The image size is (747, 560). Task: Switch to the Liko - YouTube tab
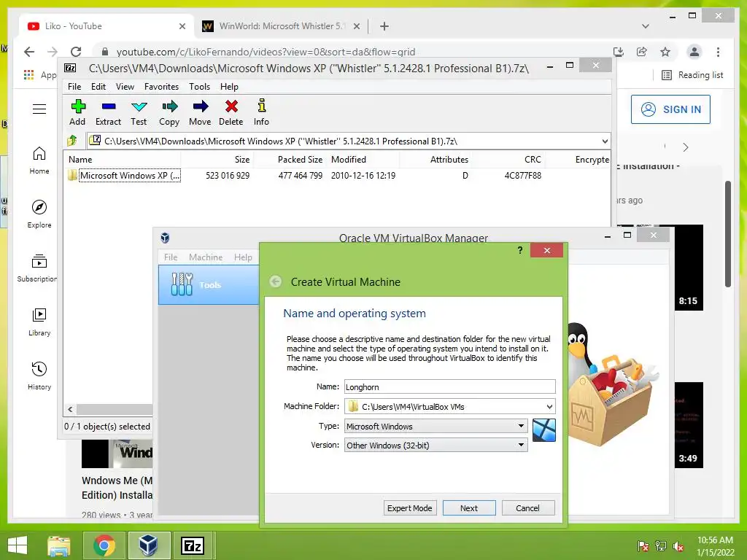107,26
